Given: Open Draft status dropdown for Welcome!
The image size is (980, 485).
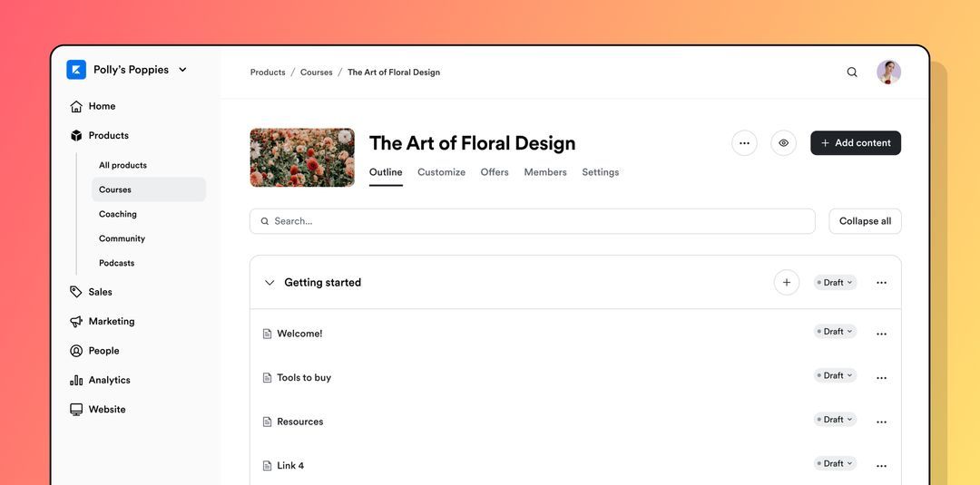Looking at the screenshot, I should [835, 332].
